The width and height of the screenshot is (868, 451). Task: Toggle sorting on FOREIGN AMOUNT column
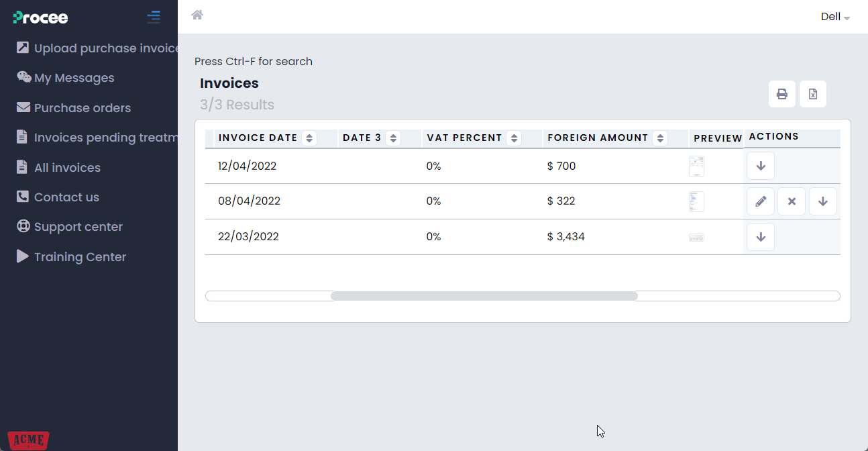[659, 138]
